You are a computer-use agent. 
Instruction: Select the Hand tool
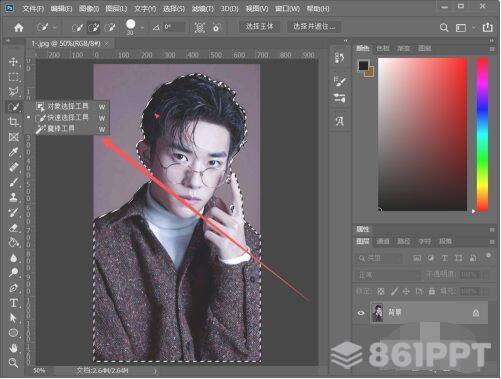[13, 348]
